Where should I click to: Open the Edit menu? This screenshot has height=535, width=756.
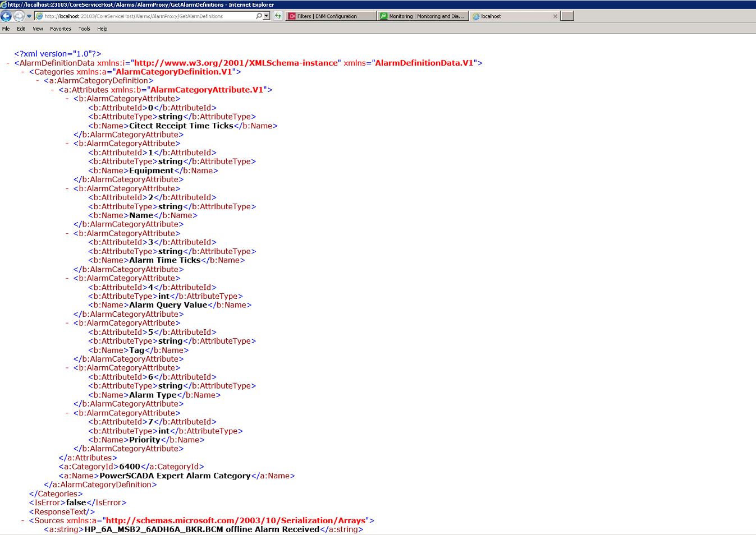click(21, 29)
